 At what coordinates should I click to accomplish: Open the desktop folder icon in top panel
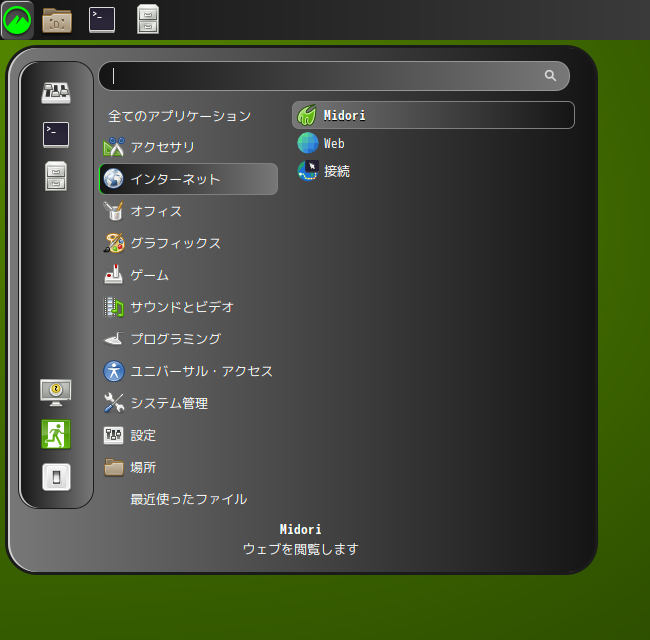click(x=57, y=19)
